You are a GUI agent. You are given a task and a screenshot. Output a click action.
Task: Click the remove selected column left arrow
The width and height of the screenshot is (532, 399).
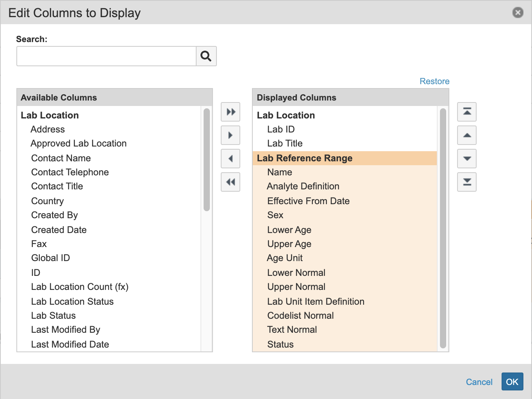[x=231, y=159]
